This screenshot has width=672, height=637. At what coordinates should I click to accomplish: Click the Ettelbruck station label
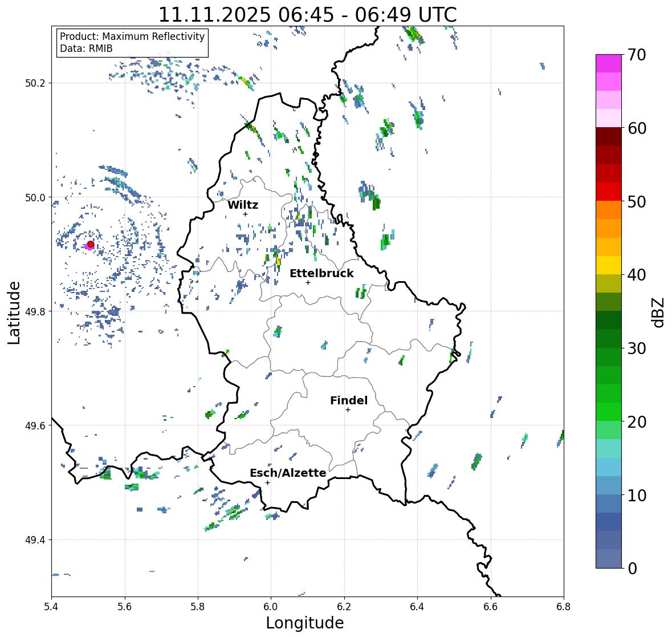click(x=321, y=274)
